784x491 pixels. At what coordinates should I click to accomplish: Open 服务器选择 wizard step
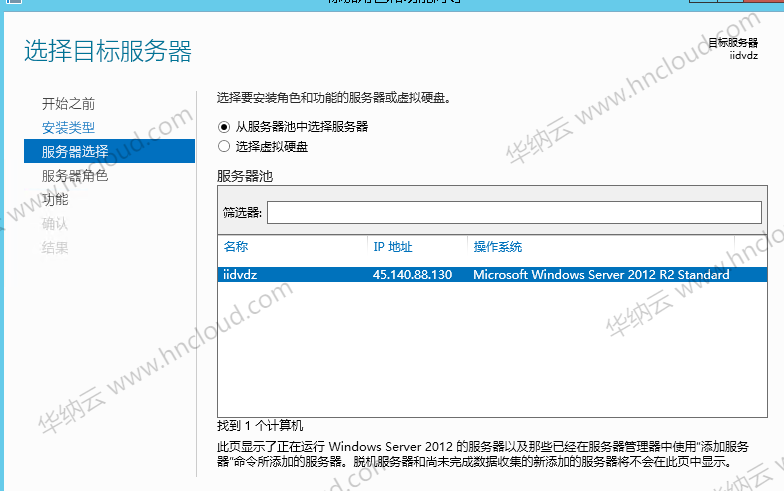pyautogui.click(x=110, y=151)
